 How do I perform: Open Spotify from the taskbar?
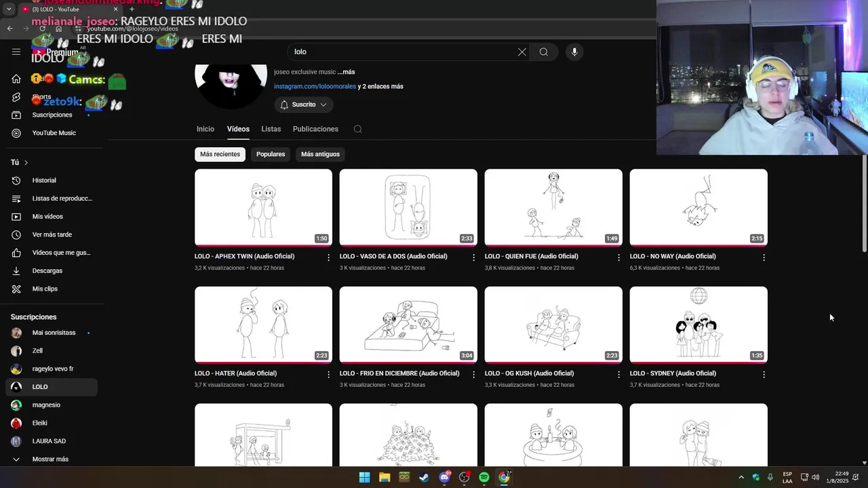pyautogui.click(x=484, y=477)
